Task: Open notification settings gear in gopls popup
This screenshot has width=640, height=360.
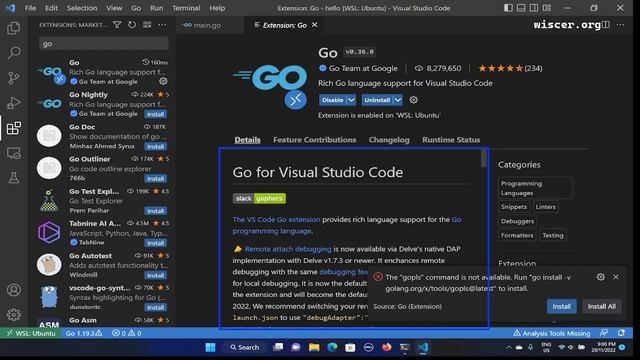Action: pyautogui.click(x=600, y=277)
